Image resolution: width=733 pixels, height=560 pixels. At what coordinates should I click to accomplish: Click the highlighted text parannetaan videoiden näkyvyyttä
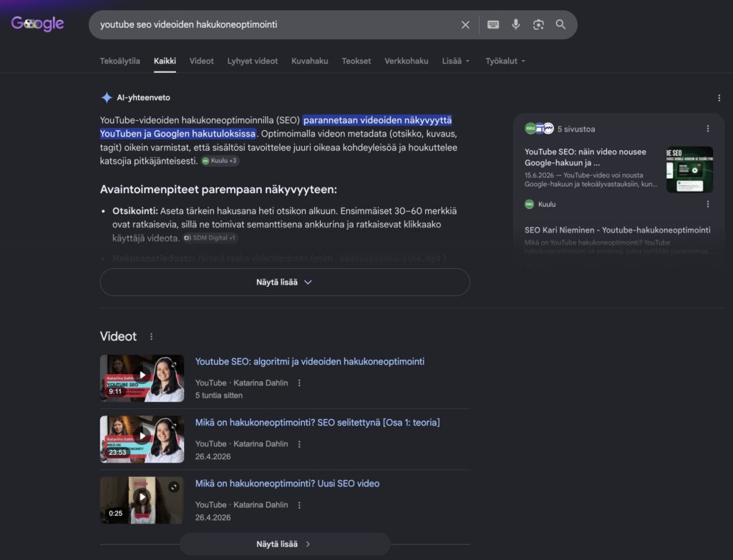coord(378,120)
